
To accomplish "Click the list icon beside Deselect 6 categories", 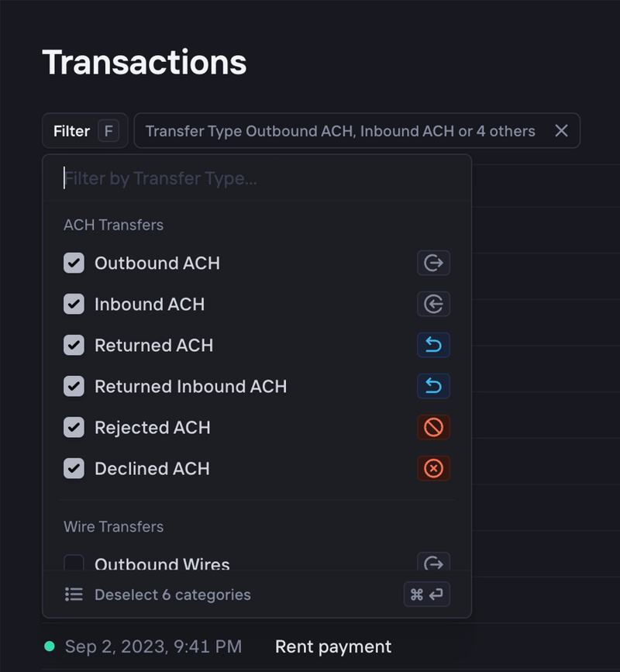I will tap(74, 594).
